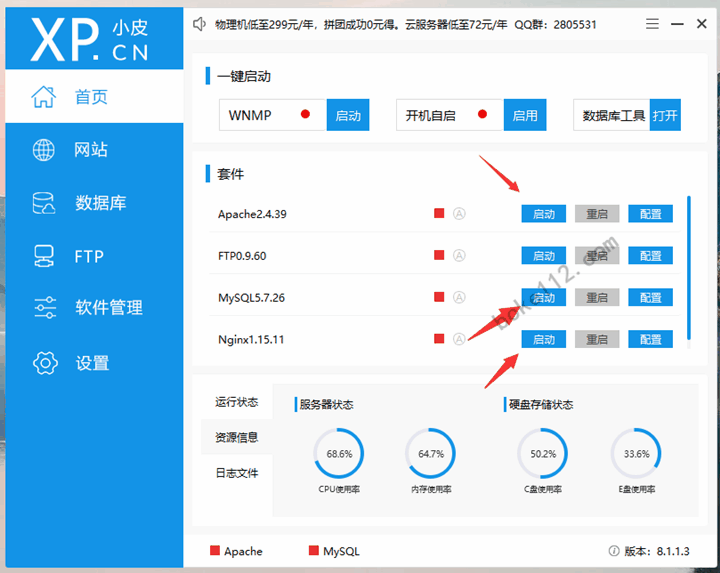Click MySQL5.7.26 red status square

[439, 297]
